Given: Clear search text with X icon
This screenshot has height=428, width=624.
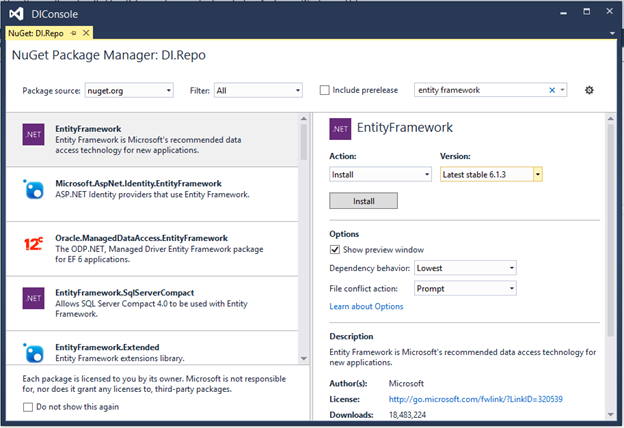Looking at the screenshot, I should coord(552,90).
